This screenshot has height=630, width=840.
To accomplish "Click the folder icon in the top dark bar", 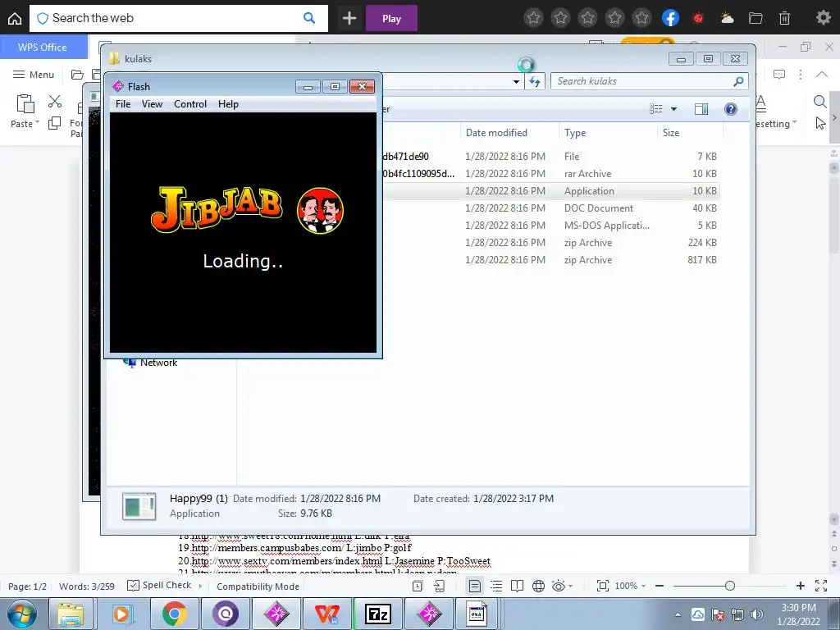I will 756,19.
